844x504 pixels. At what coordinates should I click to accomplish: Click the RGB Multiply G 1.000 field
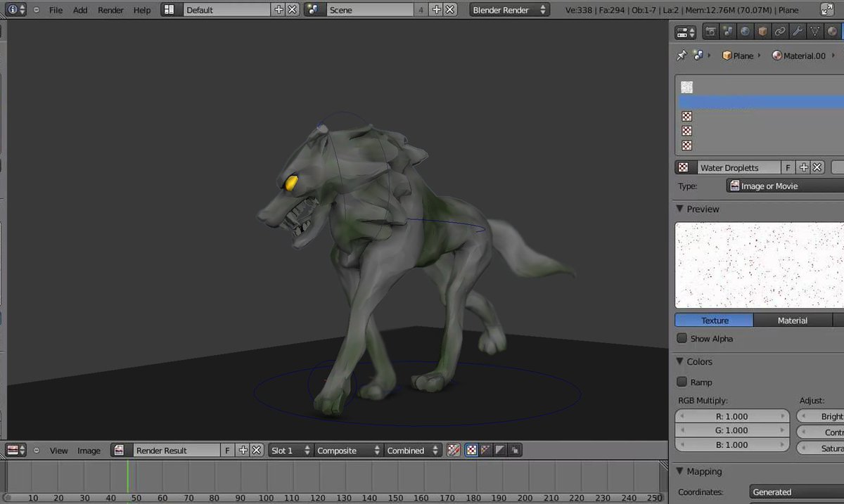pyautogui.click(x=732, y=430)
